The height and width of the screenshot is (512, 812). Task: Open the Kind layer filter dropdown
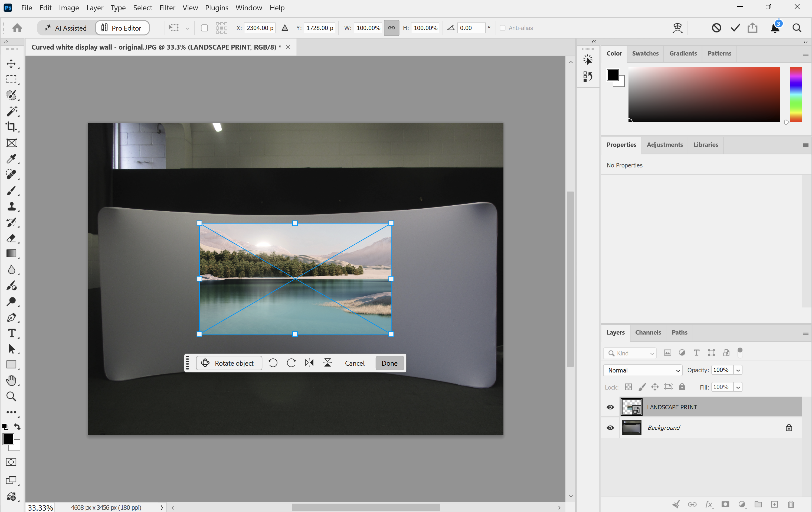pyautogui.click(x=630, y=353)
